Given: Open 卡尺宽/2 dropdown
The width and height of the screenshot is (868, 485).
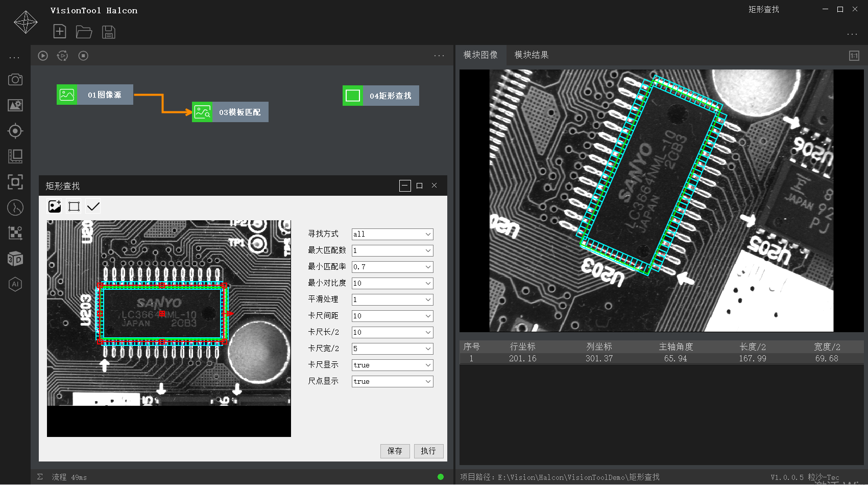Looking at the screenshot, I should (x=393, y=349).
